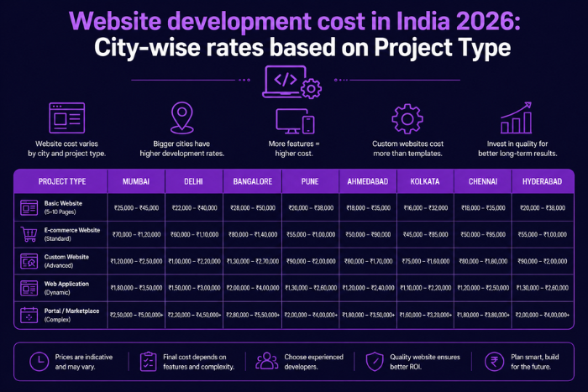Click Kolkata's Portal price ₹1,60,000 – ₹3,20,000+
The width and height of the screenshot is (588, 392).
click(426, 315)
